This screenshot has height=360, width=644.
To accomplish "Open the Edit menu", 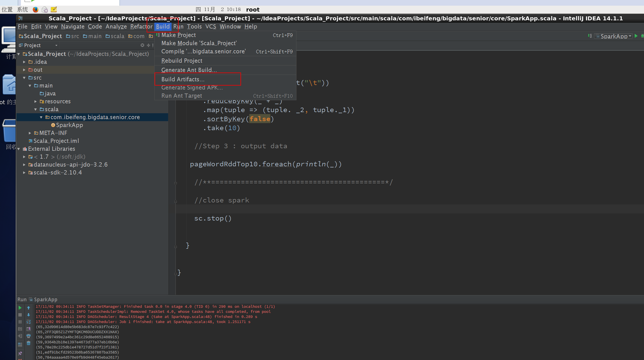I will pyautogui.click(x=36, y=27).
